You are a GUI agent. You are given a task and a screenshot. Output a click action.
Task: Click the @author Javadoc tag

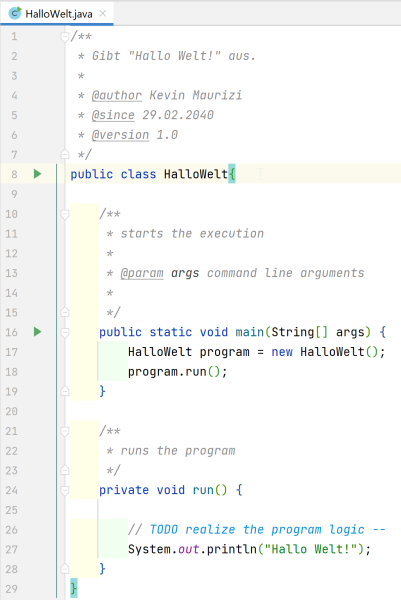117,95
